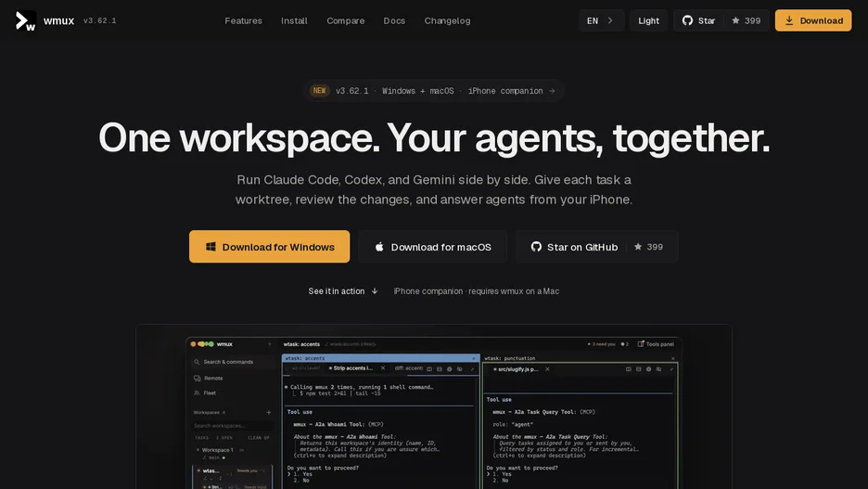Click the Remote icon in demo sidebar

point(198,379)
